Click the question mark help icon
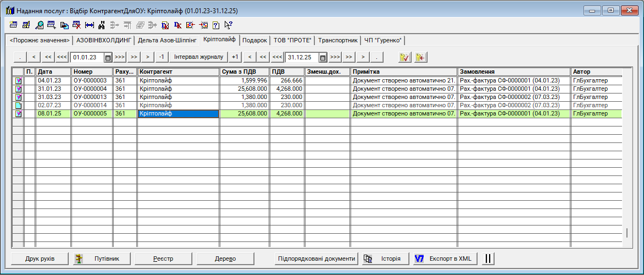This screenshot has width=644, height=275. 216,25
